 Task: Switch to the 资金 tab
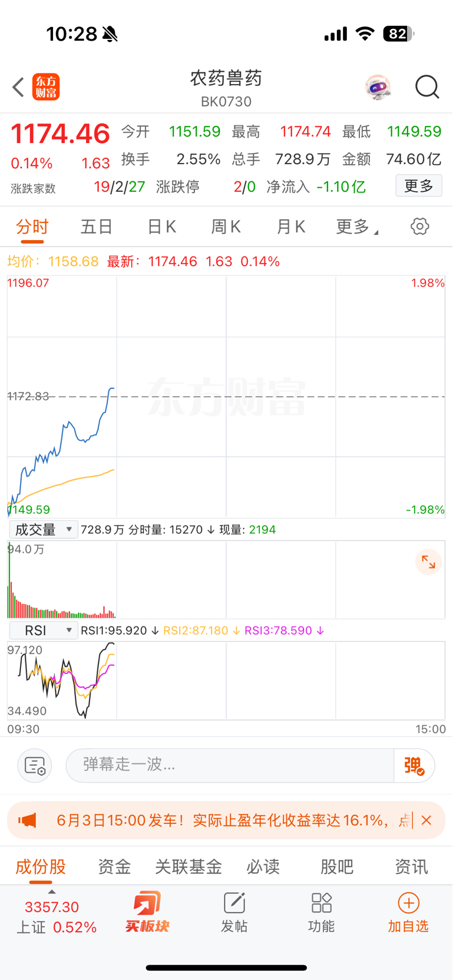114,866
